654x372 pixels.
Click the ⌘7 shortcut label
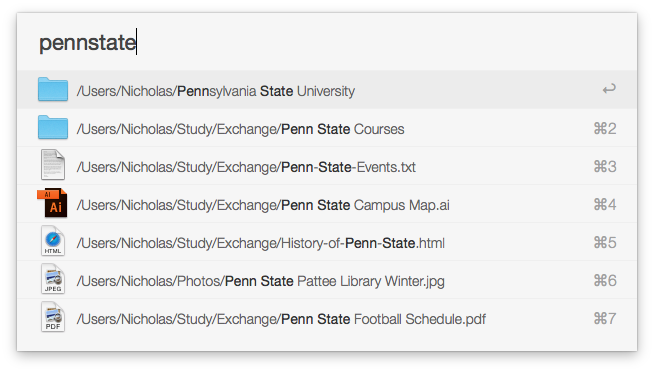tap(605, 318)
